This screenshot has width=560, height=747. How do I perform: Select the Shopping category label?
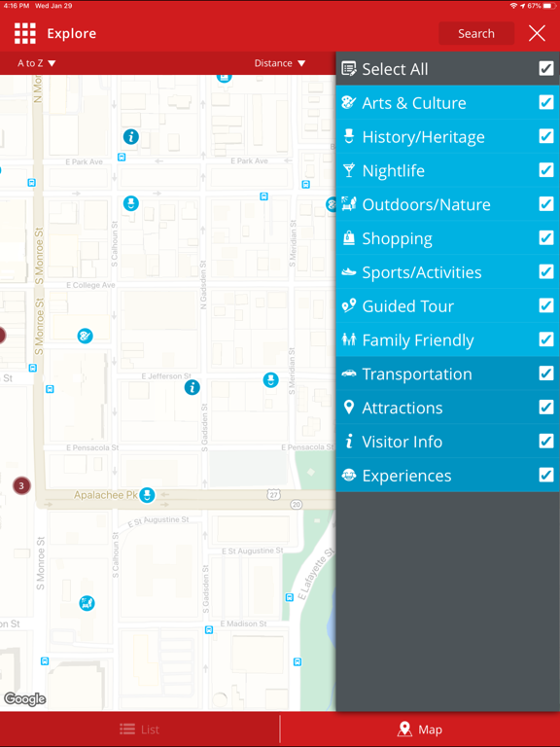click(x=397, y=238)
